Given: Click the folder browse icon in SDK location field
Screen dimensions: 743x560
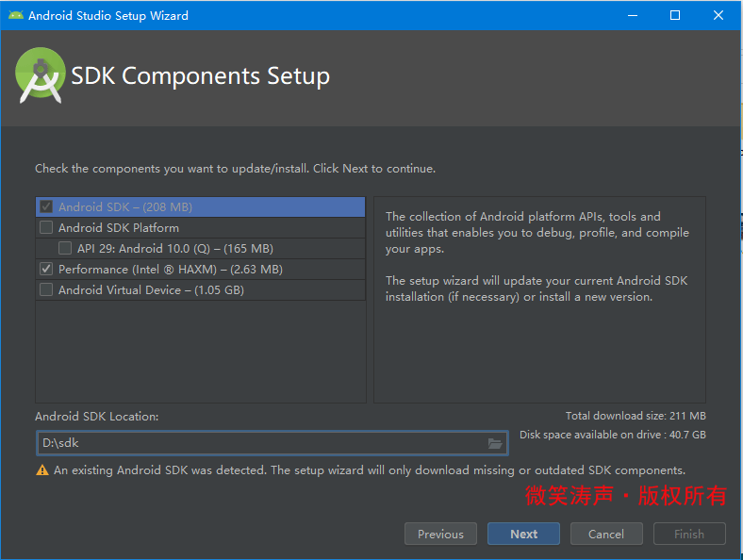Looking at the screenshot, I should tap(495, 443).
